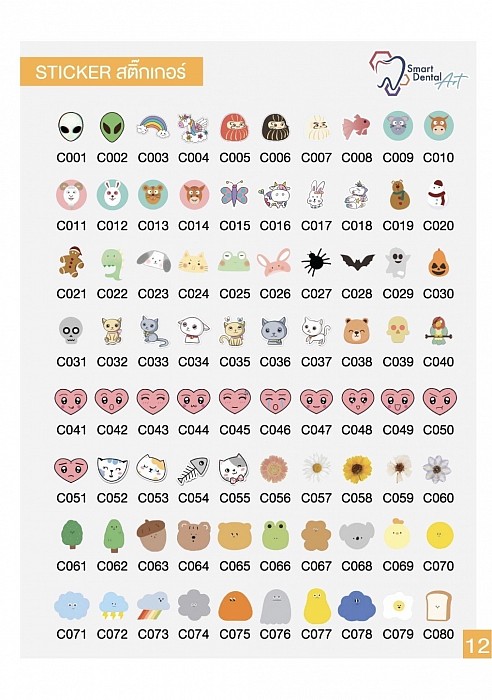Pick the green frog sticker C066
This screenshot has width=492, height=700.
tap(275, 535)
